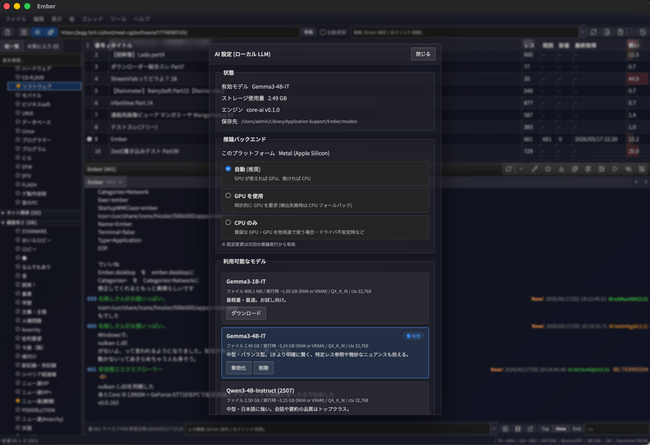Screen dimensions: 650x445
Task: Select ソフトウェア in the board tree
Action: (x=44, y=86)
